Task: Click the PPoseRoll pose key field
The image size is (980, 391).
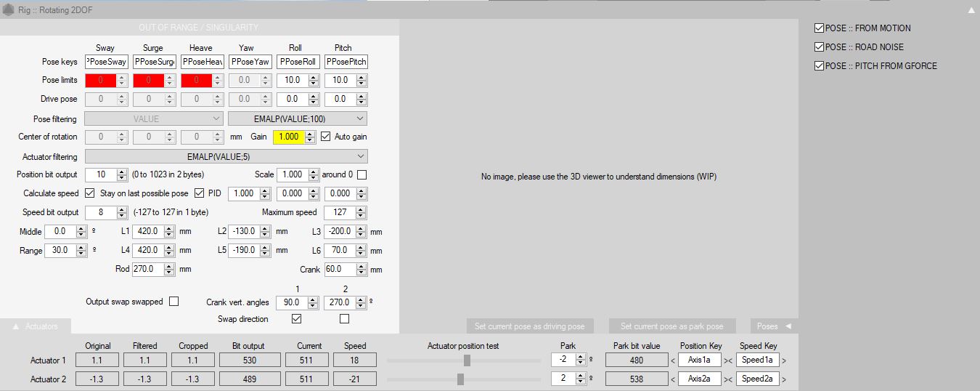Action: pyautogui.click(x=298, y=62)
